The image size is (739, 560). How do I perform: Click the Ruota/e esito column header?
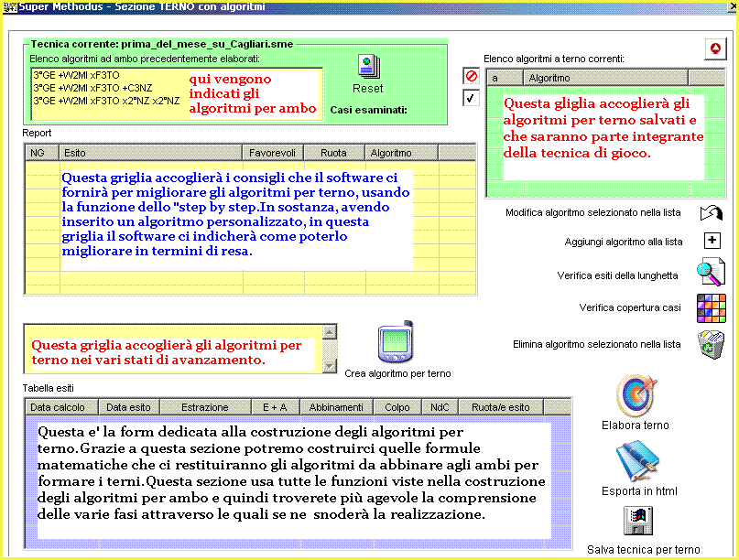(x=501, y=407)
